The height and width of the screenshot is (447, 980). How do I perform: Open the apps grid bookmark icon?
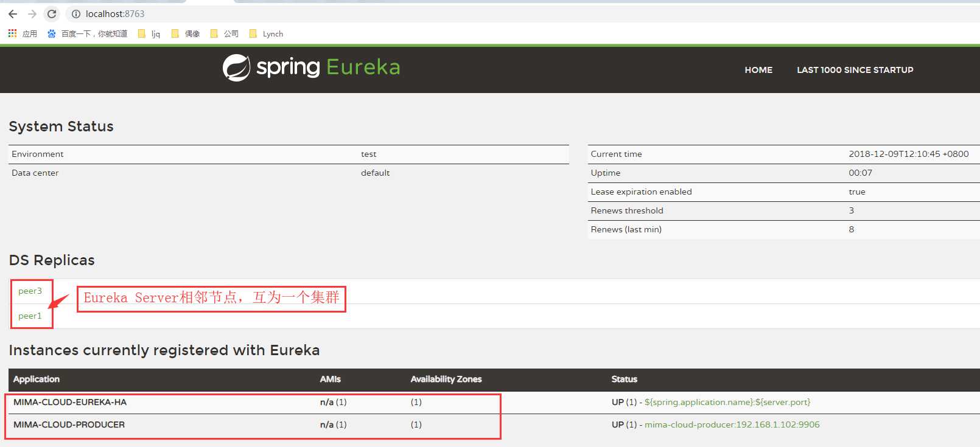point(12,33)
